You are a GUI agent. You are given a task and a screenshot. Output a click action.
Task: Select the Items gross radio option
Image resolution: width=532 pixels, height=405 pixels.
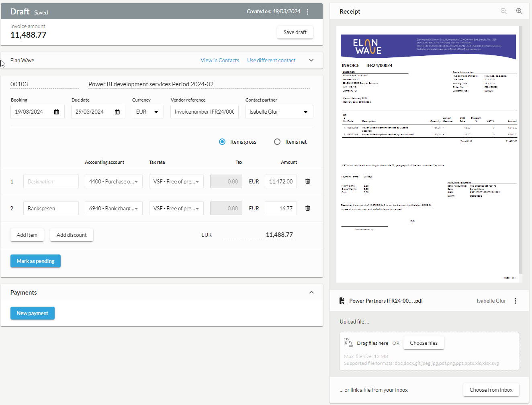click(x=222, y=142)
